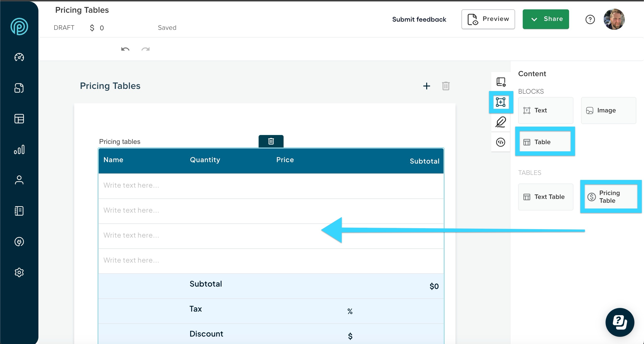Select the Text Table option
Viewport: 644px width, 344px height.
pos(546,197)
